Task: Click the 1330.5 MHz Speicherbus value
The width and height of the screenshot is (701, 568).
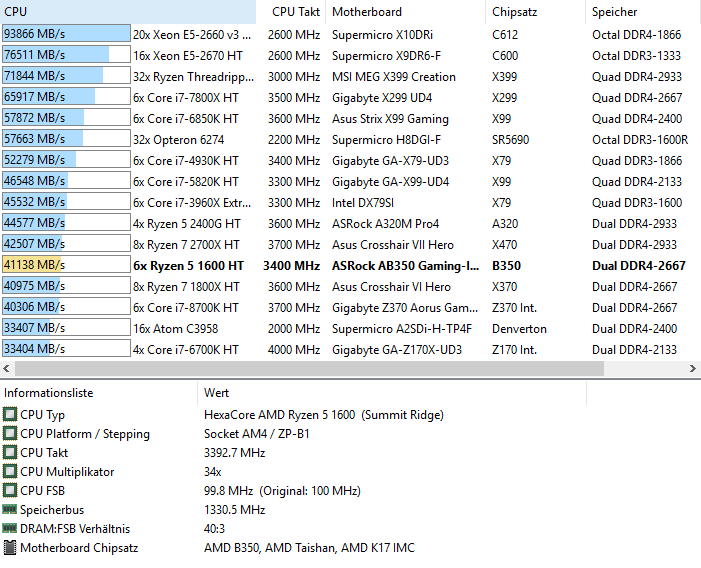Action: [234, 509]
